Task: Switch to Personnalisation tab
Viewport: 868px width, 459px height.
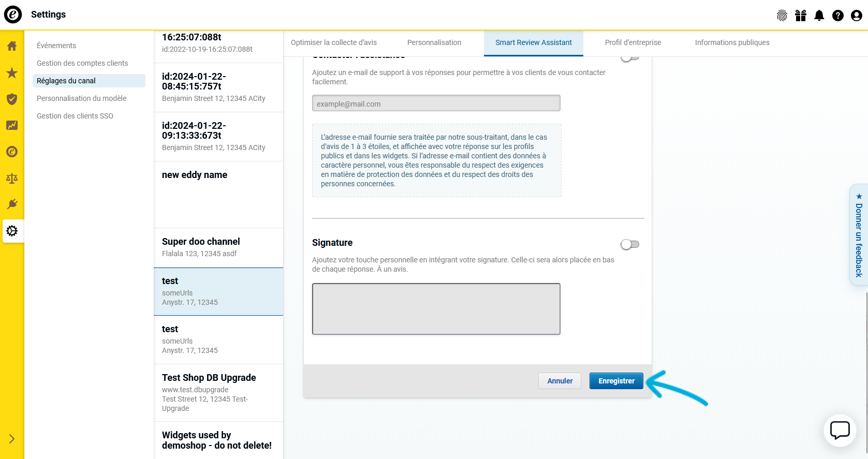Action: click(x=434, y=42)
